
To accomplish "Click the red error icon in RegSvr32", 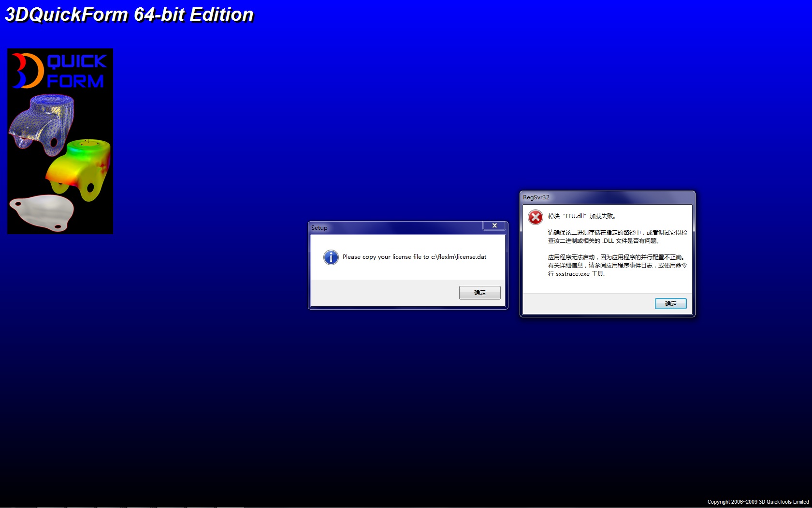I will pos(536,217).
